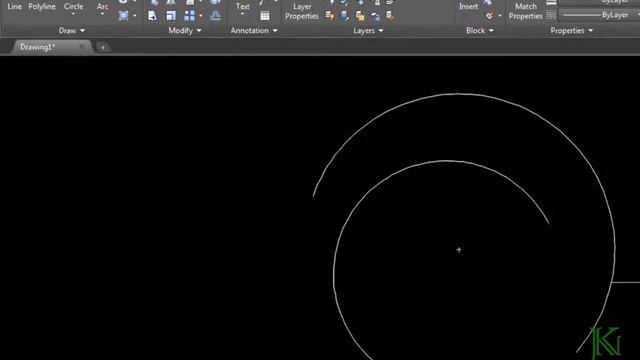This screenshot has height=360, width=640.
Task: Expand the Properties panel
Action: click(571, 31)
